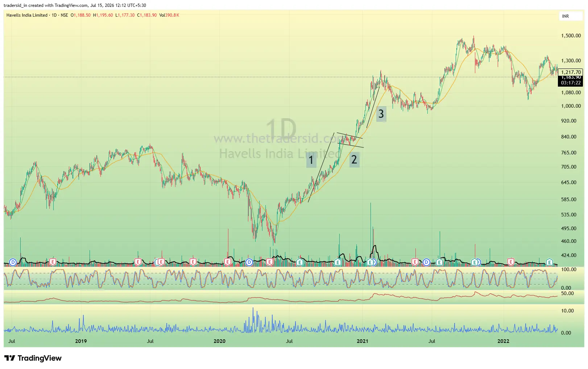
Task: Click the 535.00 price axis label
Action: pos(569,215)
